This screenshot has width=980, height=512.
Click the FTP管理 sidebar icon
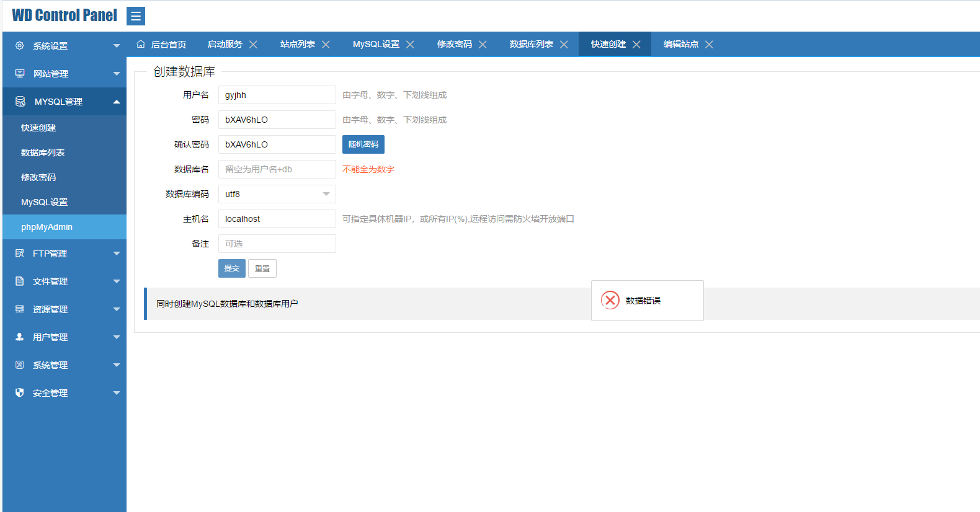20,254
